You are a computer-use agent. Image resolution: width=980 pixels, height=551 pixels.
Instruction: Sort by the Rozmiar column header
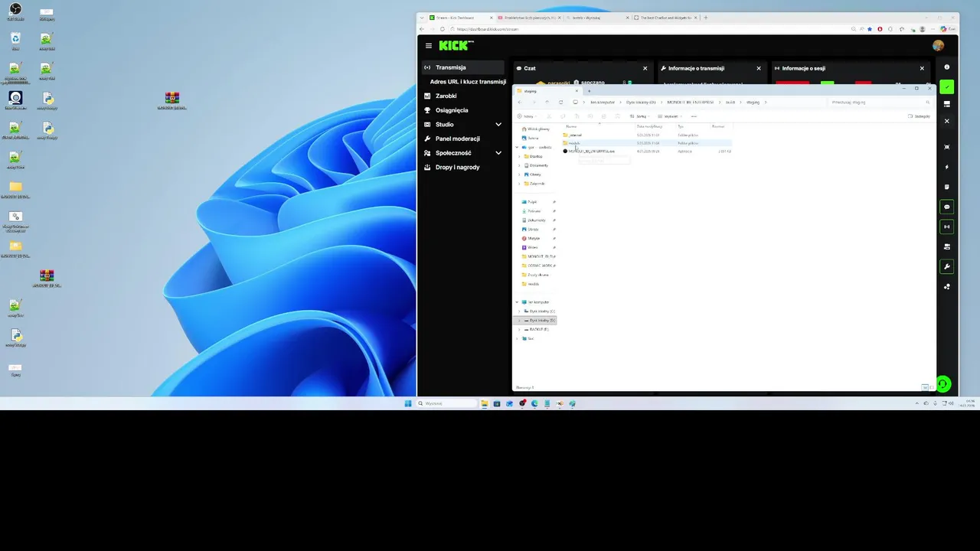718,126
